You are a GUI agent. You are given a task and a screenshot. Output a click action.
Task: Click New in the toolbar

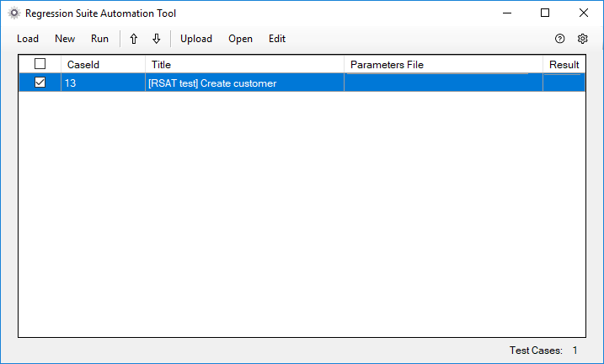(x=65, y=39)
